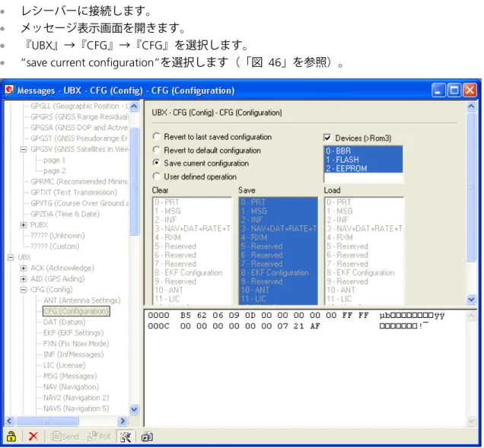The height and width of the screenshot is (448, 484).
Task: Click 2 - INF in Load list
Action: pyautogui.click(x=364, y=220)
